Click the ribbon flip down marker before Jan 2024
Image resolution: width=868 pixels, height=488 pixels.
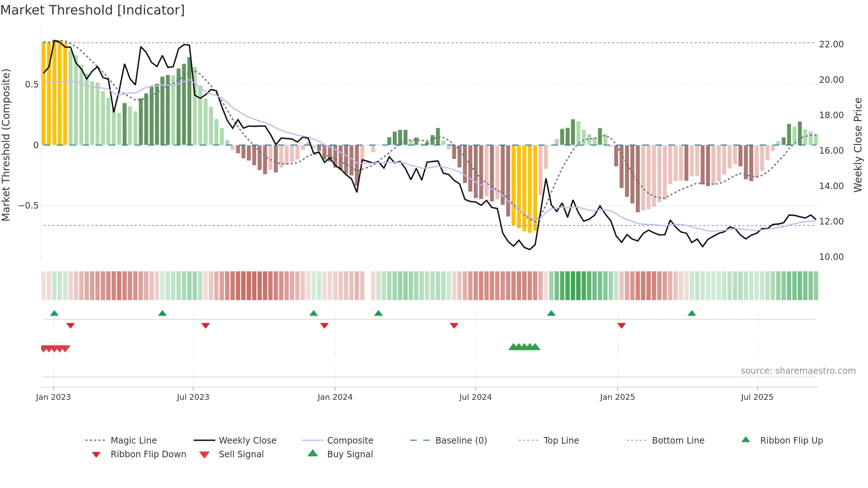click(x=324, y=326)
